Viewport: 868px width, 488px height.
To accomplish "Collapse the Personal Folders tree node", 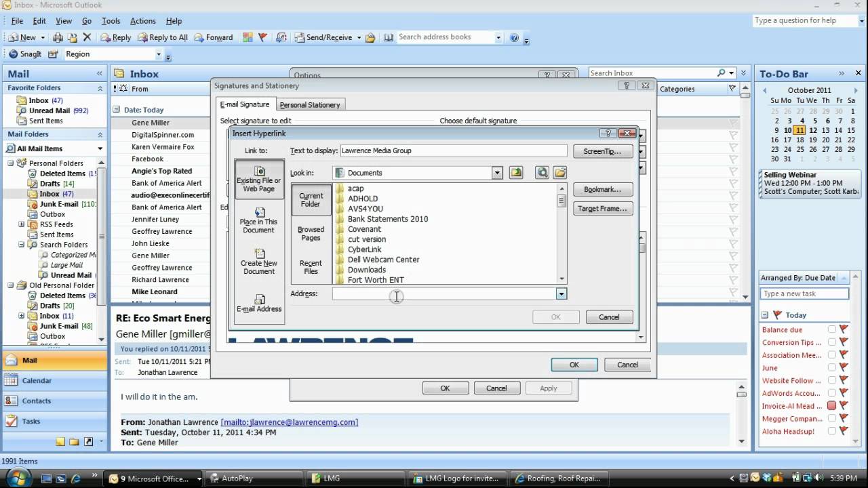I will (11, 163).
